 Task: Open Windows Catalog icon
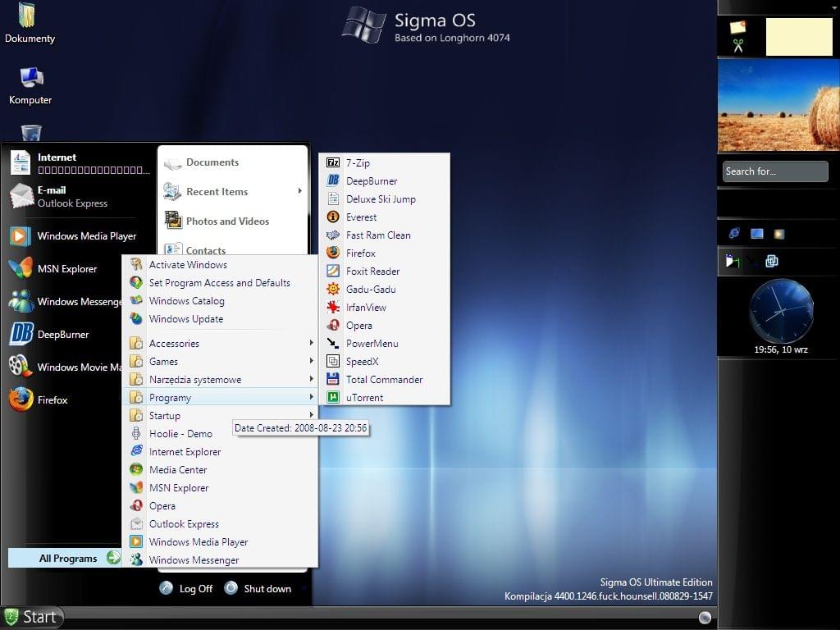136,300
